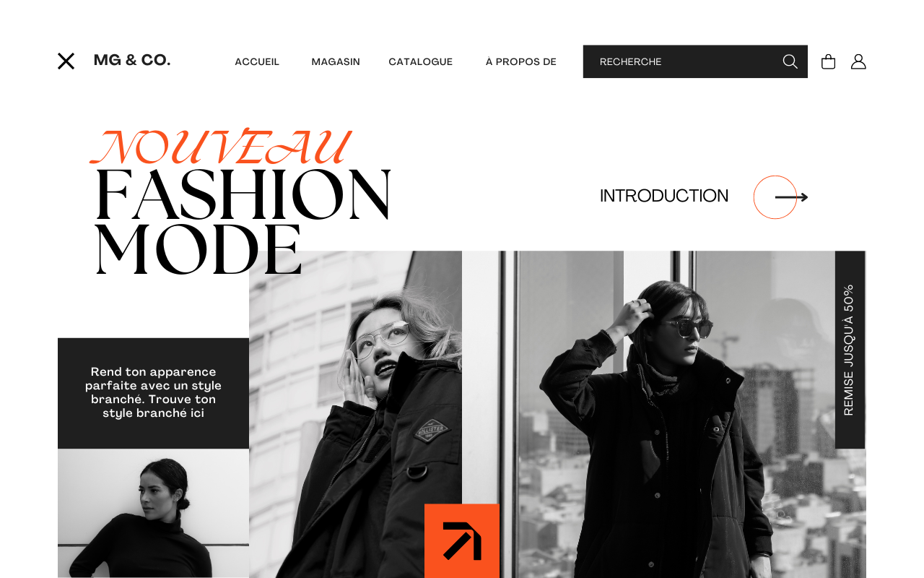
Task: Open the Magasin menu item
Action: pos(336,61)
